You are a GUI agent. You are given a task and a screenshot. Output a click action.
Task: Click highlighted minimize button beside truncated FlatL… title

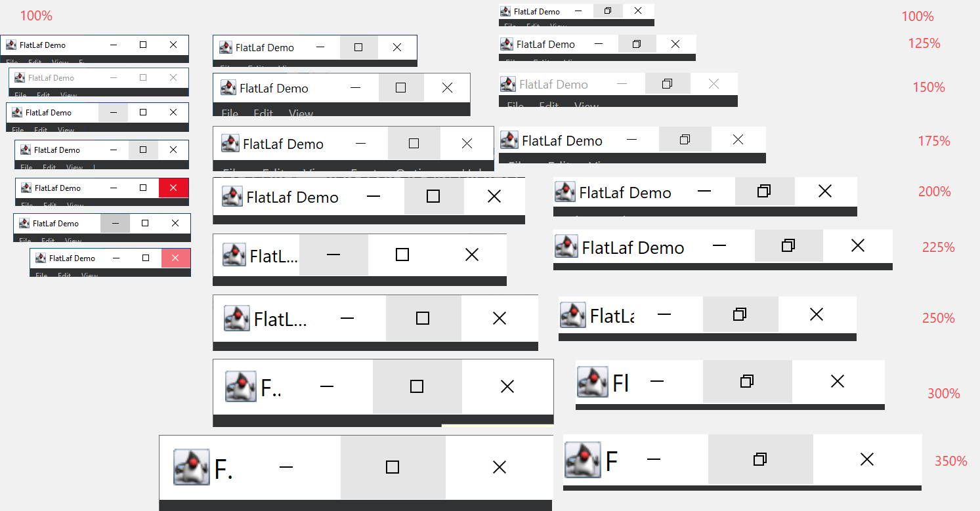pos(333,255)
